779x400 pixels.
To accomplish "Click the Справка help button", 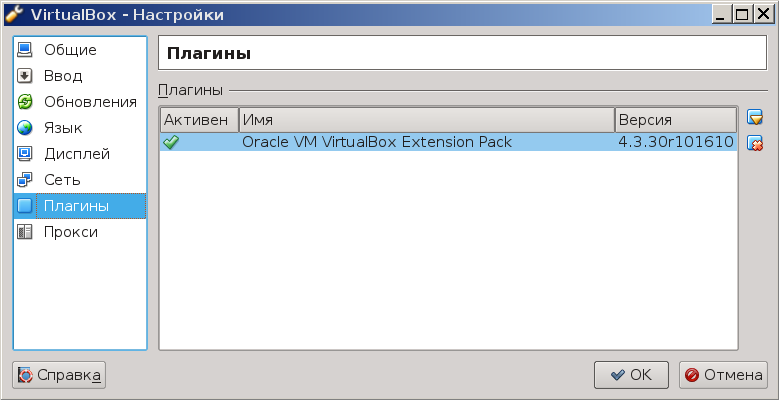I will (59, 375).
